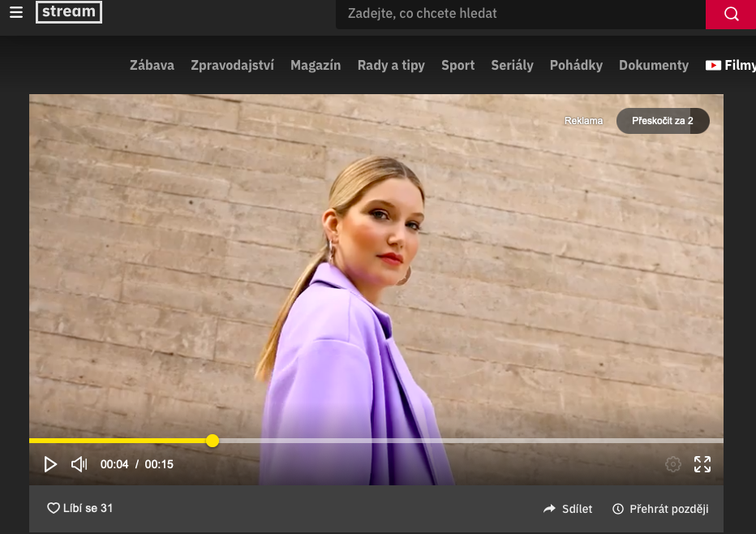The width and height of the screenshot is (756, 534).
Task: Open the Zpravodajství category
Action: tap(232, 66)
